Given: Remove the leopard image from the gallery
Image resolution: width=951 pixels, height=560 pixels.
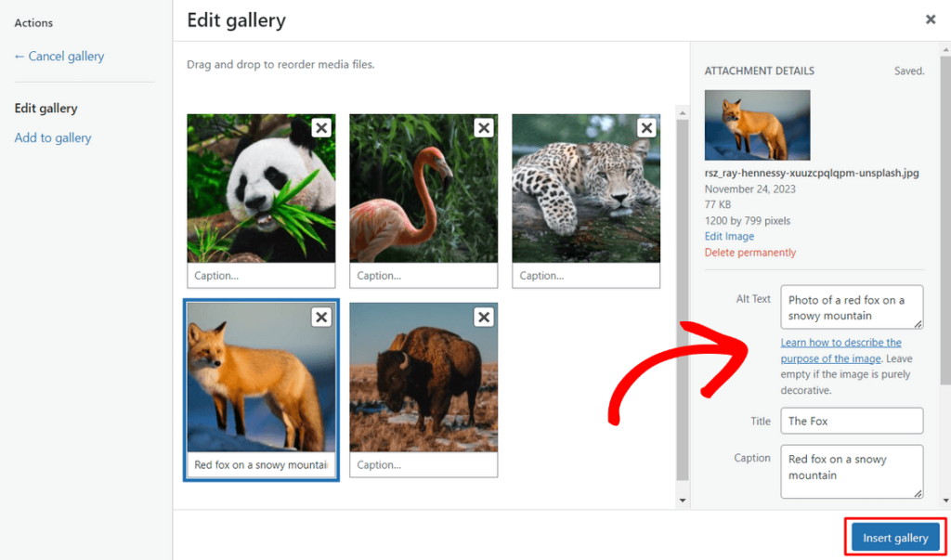Looking at the screenshot, I should click(645, 127).
